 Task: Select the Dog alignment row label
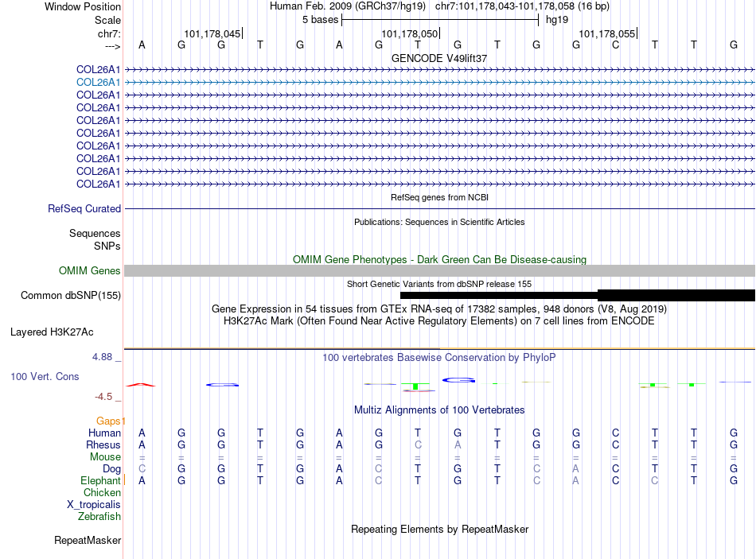tap(111, 469)
